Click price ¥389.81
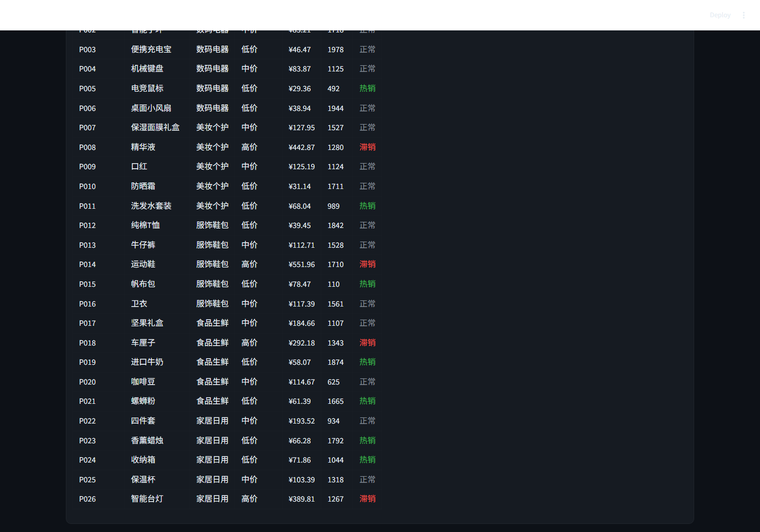The width and height of the screenshot is (760, 532). tap(301, 499)
